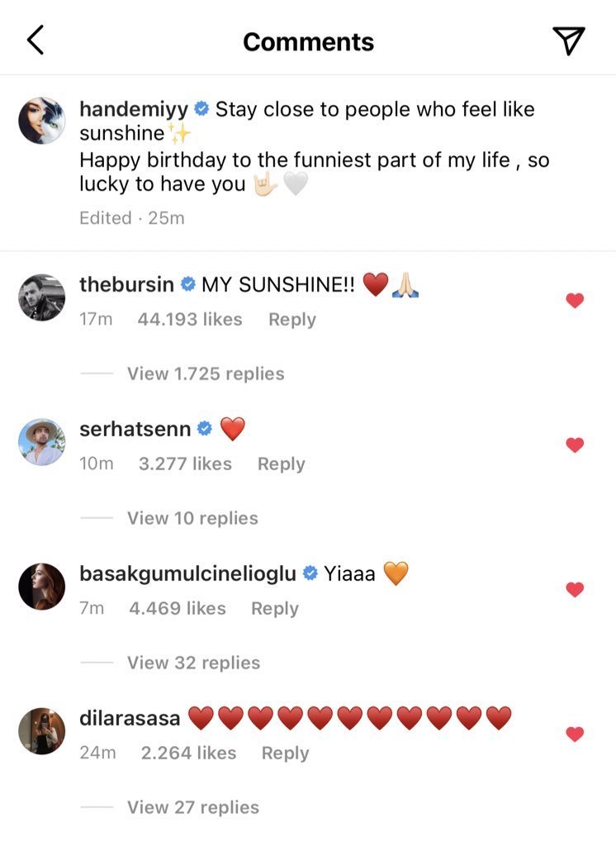
Task: Open handemiyy's profile picture
Action: (x=41, y=121)
